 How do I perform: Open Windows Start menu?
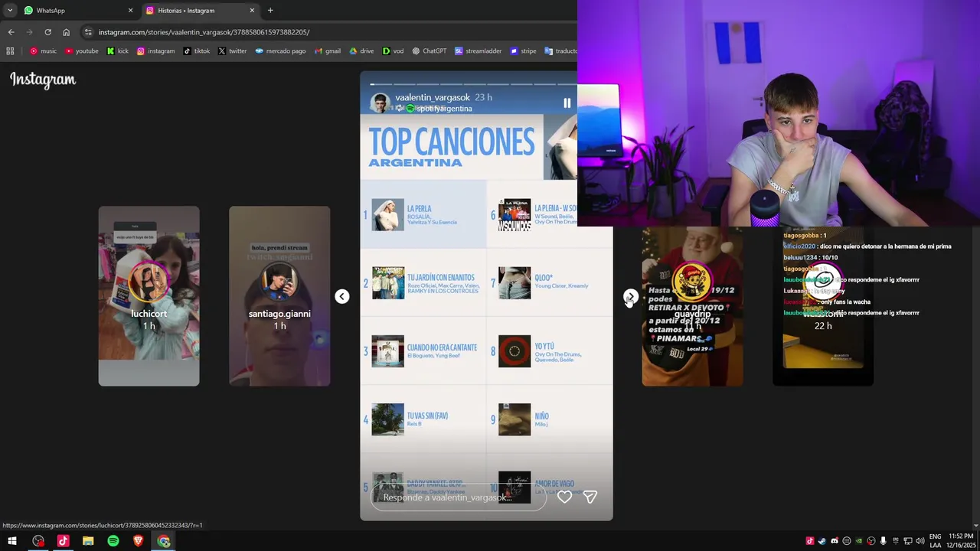12,541
